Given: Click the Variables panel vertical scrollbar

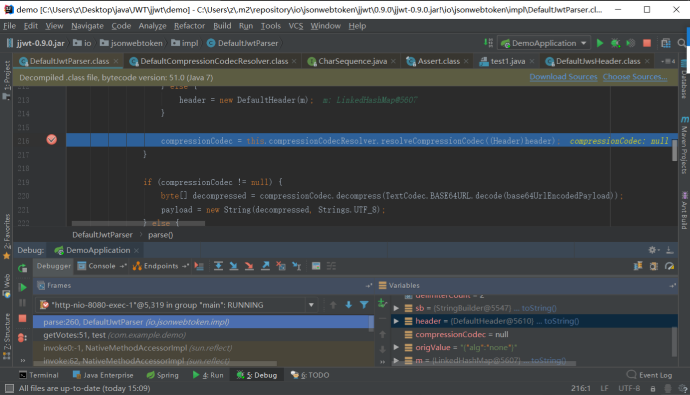Looking at the screenshot, I should [x=674, y=342].
